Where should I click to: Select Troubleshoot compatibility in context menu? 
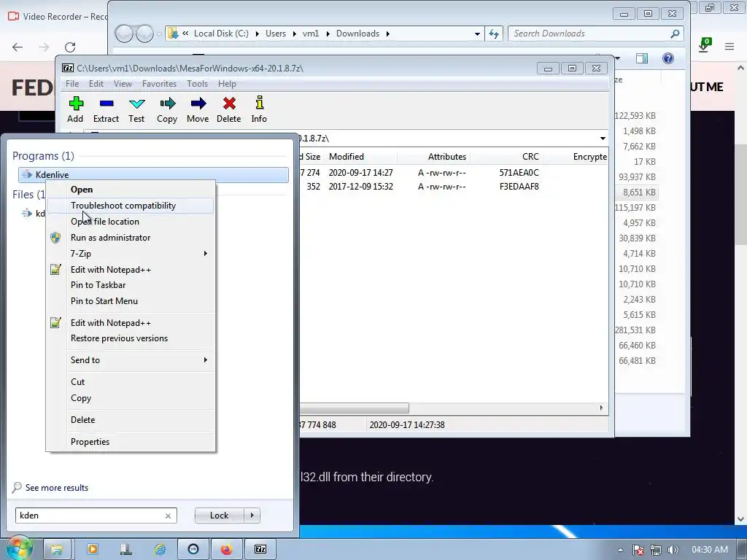click(131, 206)
